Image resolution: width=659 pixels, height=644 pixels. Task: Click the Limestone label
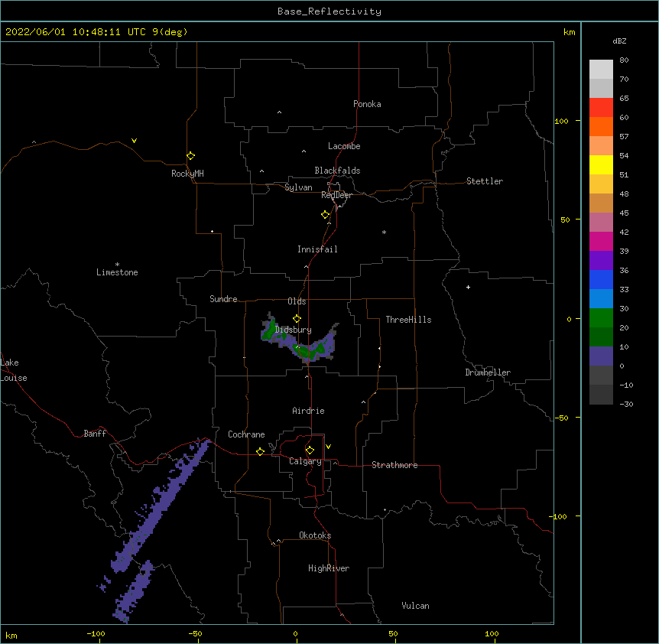(117, 272)
